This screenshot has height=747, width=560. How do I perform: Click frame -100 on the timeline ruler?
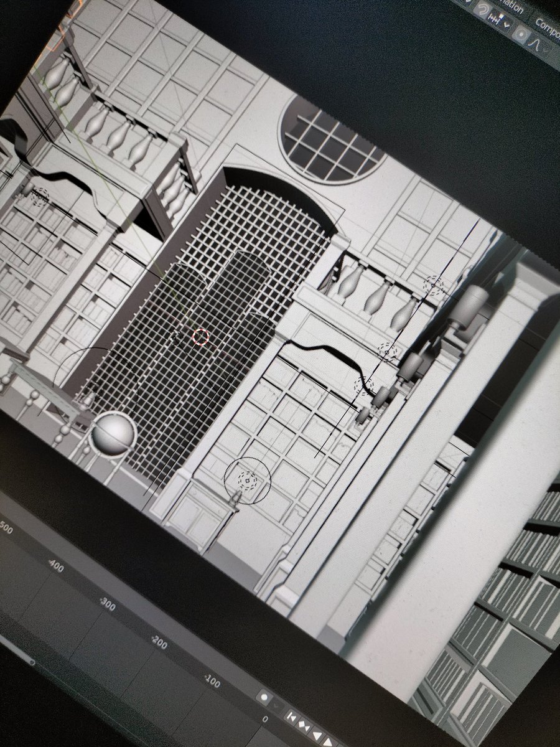click(x=212, y=682)
